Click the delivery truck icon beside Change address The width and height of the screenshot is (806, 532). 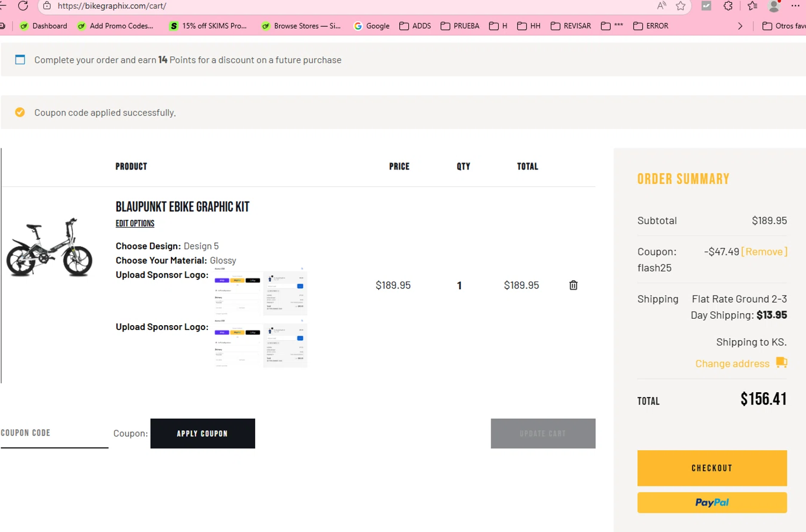tap(782, 363)
